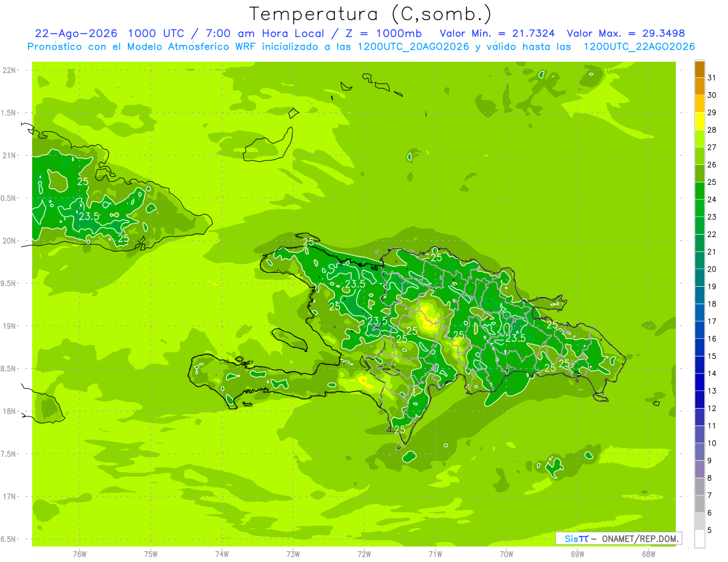Pick the dark blue swatch between 13 and 14

click(699, 382)
